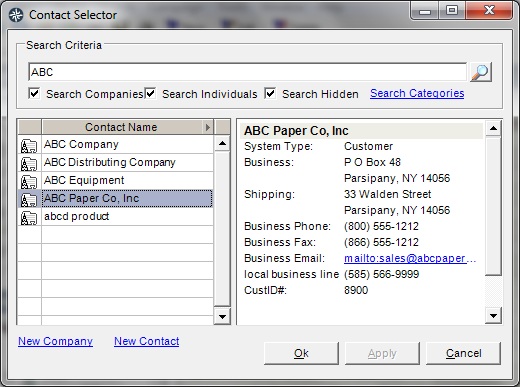The image size is (520, 387).
Task: Click the magnifying glass search icon
Action: [x=480, y=72]
